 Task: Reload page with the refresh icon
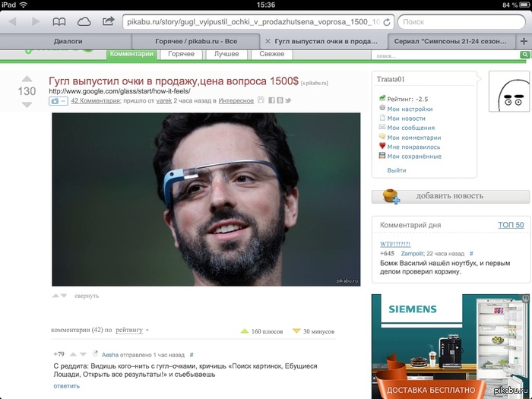(x=386, y=22)
